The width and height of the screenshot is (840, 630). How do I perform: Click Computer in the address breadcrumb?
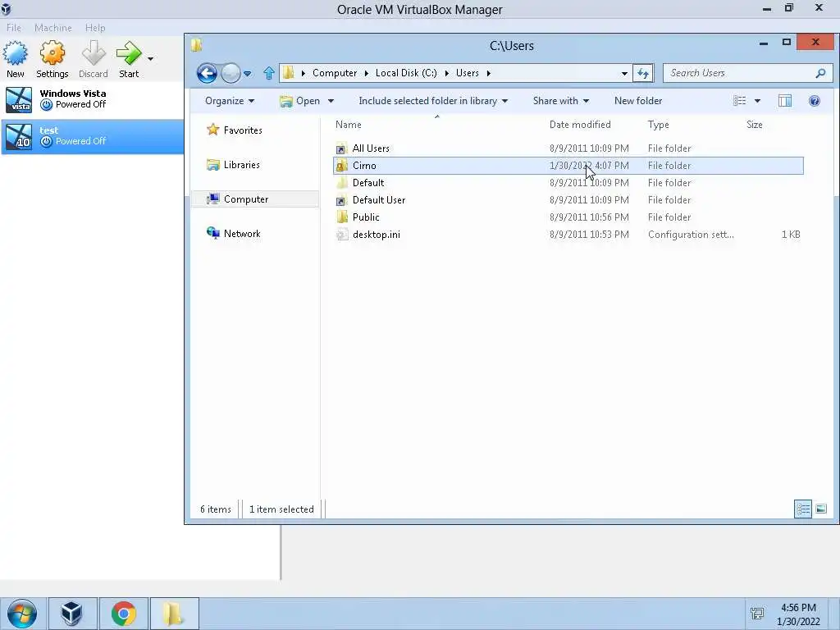point(335,73)
